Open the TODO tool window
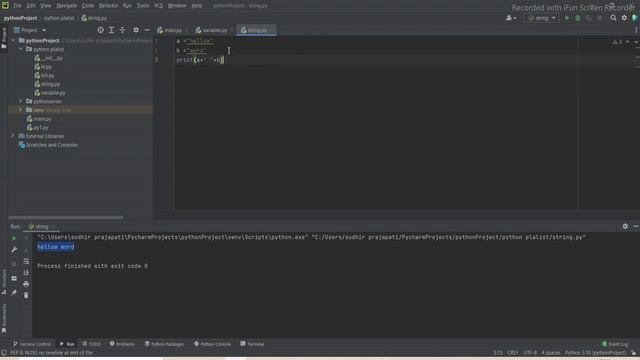The image size is (640, 360). [91, 344]
